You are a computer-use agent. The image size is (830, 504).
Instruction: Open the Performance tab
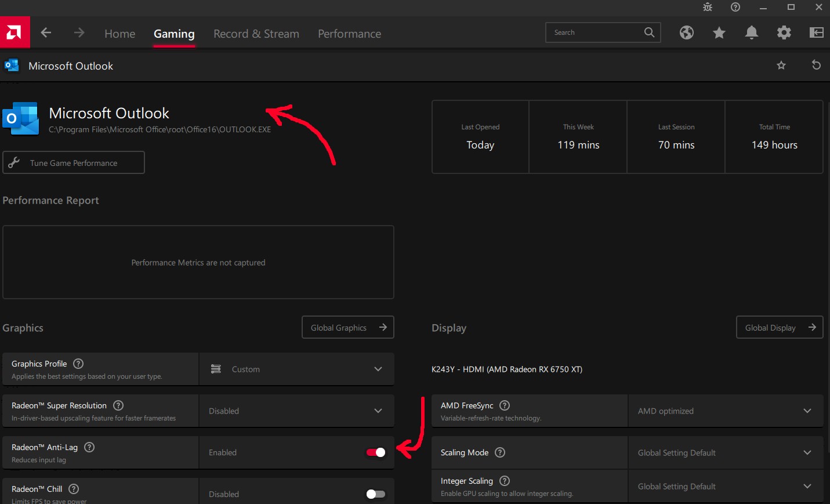tap(349, 34)
